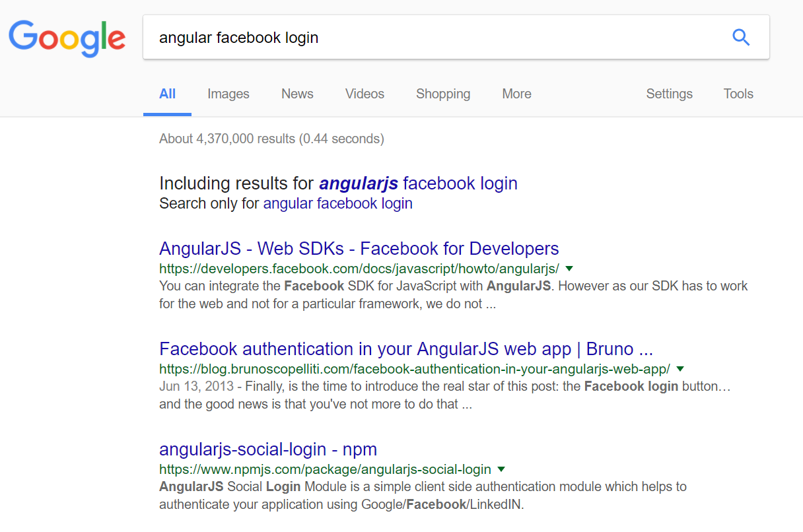Open the Tools filter options
This screenshot has height=532, width=803.
click(x=738, y=94)
